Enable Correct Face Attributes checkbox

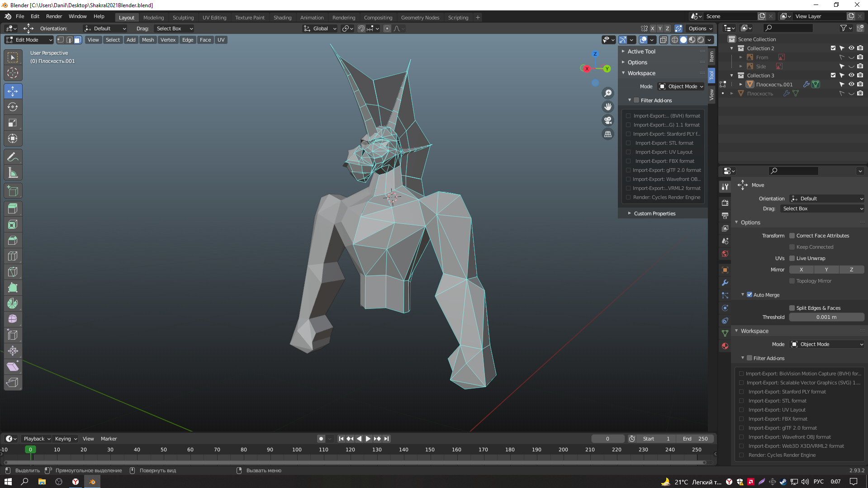[x=792, y=236]
